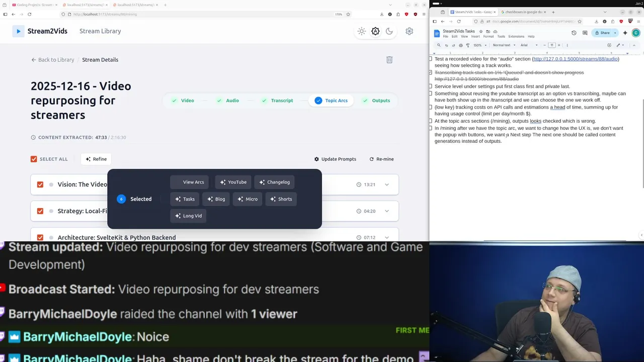
Task: Bookmark the localhost page star
Action: 348,14
